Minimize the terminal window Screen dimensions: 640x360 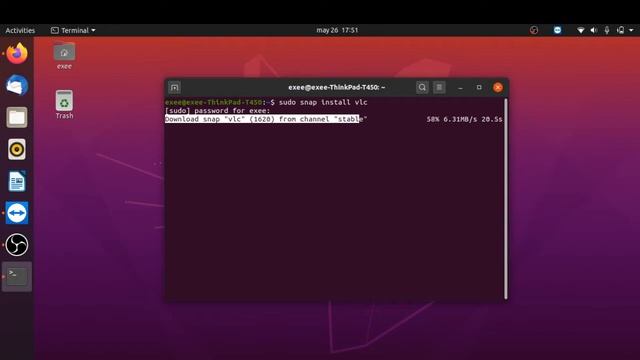[460, 87]
